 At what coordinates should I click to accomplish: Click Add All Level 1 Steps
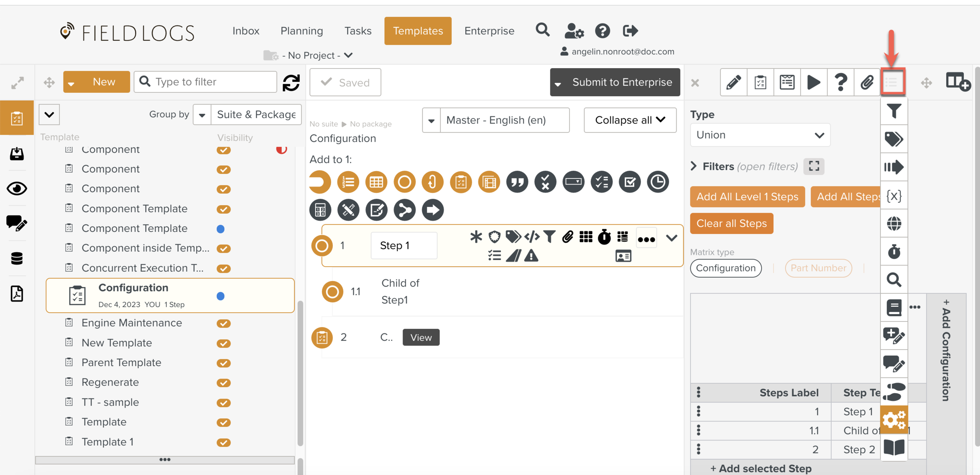[747, 197]
